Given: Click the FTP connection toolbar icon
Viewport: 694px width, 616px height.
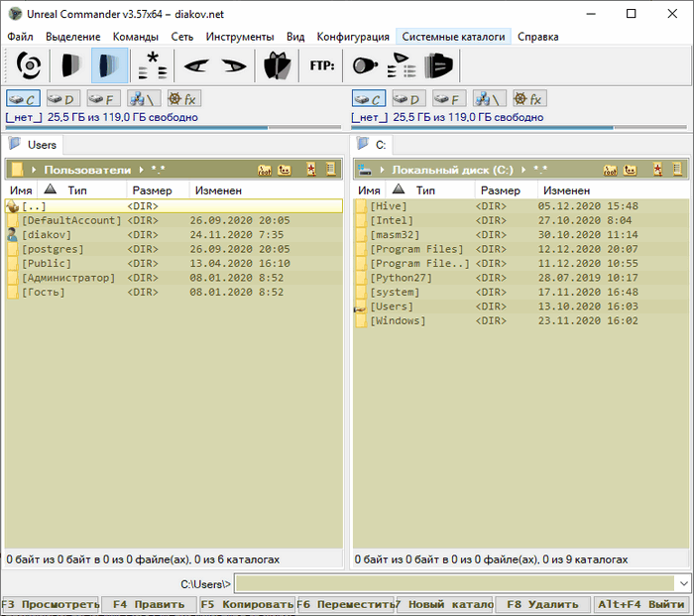Looking at the screenshot, I should tap(322, 65).
